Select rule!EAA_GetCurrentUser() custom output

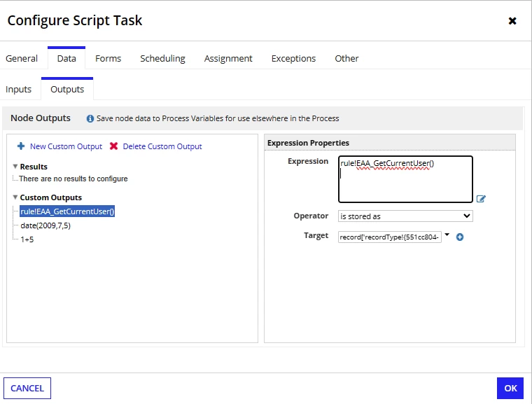click(x=67, y=211)
